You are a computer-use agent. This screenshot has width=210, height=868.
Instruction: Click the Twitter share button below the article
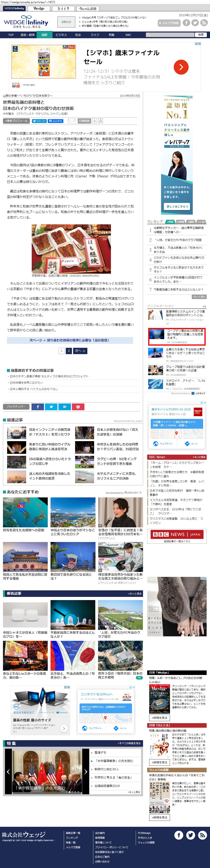coord(51,407)
